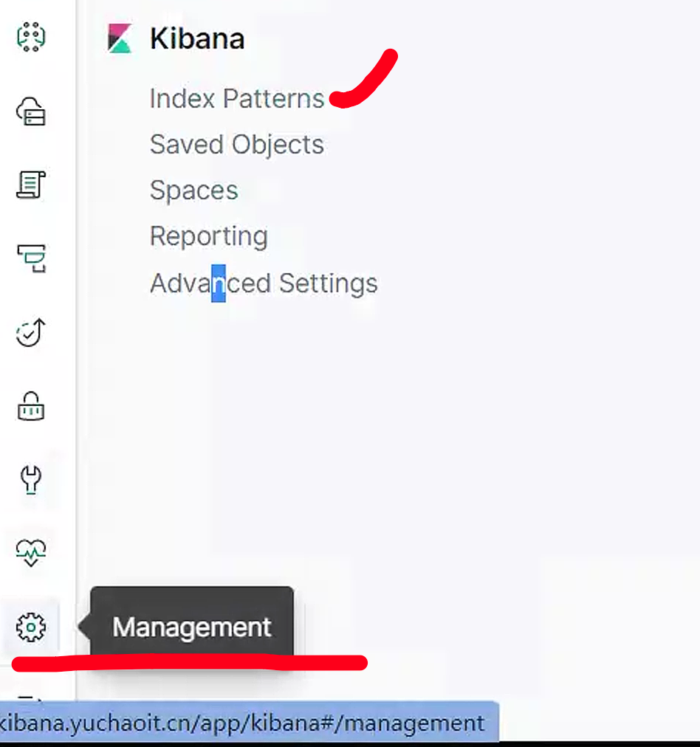The image size is (700, 747).
Task: Open the APM app icon
Action: (31, 258)
